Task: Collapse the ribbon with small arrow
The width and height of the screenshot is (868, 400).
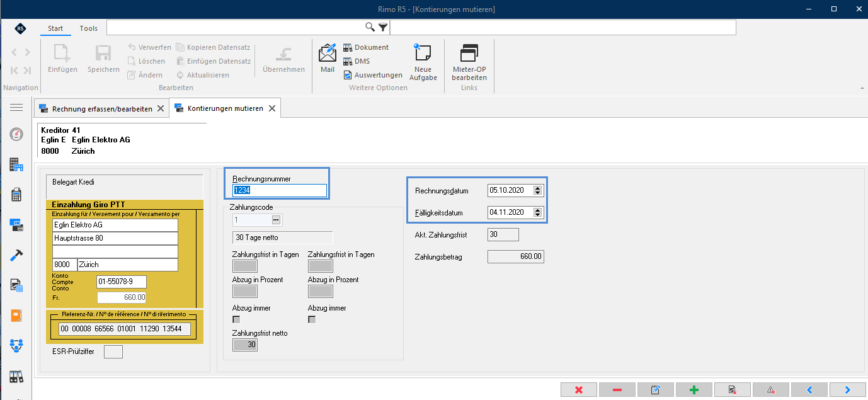Action: click(862, 88)
